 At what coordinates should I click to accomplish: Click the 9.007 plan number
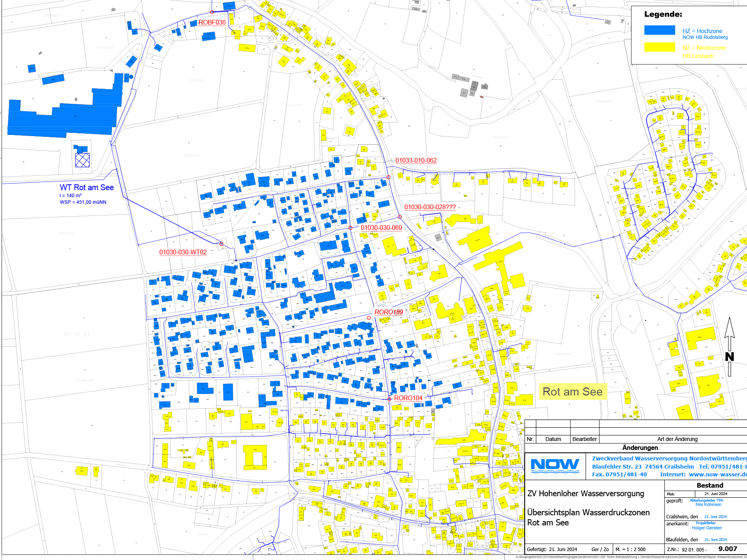[728, 549]
